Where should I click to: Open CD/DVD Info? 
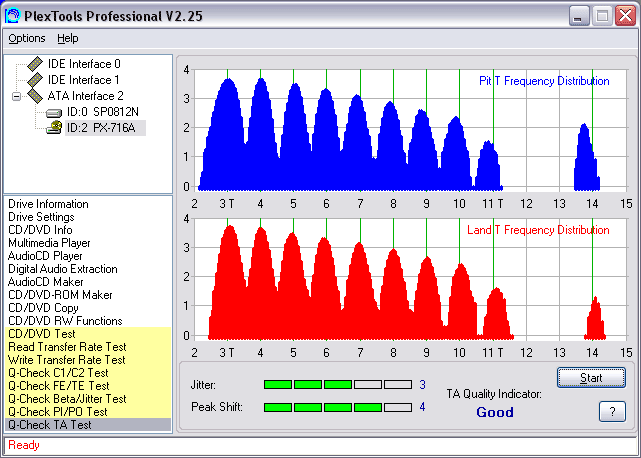tap(40, 230)
